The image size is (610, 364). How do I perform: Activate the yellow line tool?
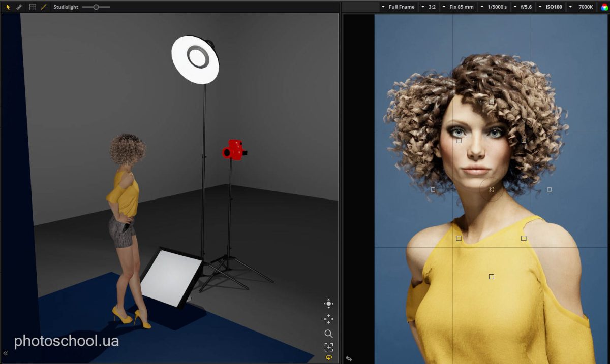pos(43,7)
